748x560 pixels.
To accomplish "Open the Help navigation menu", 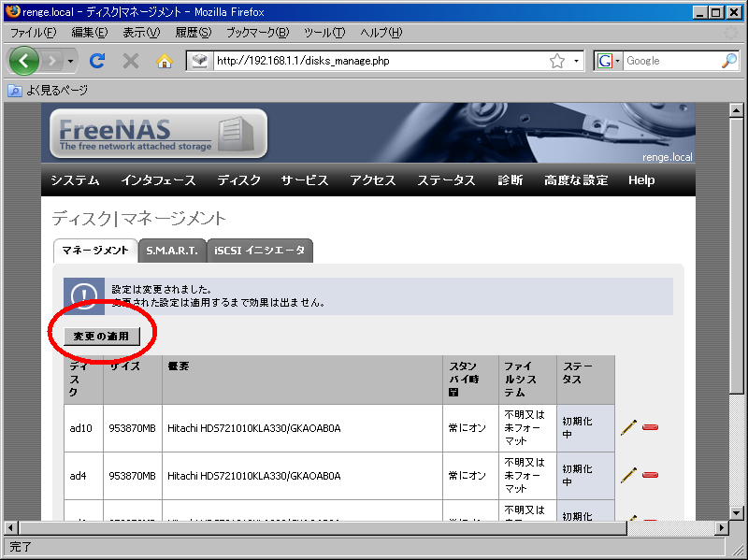I will [x=641, y=180].
